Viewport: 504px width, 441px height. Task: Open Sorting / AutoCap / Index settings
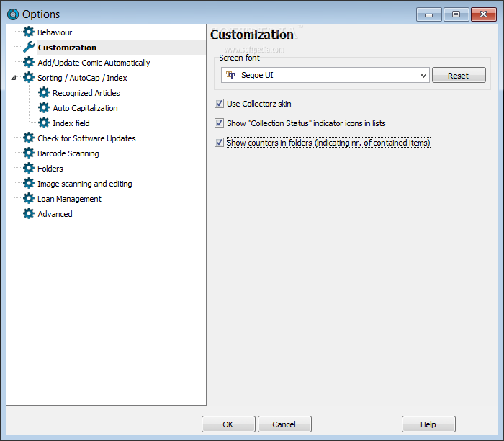click(x=82, y=78)
